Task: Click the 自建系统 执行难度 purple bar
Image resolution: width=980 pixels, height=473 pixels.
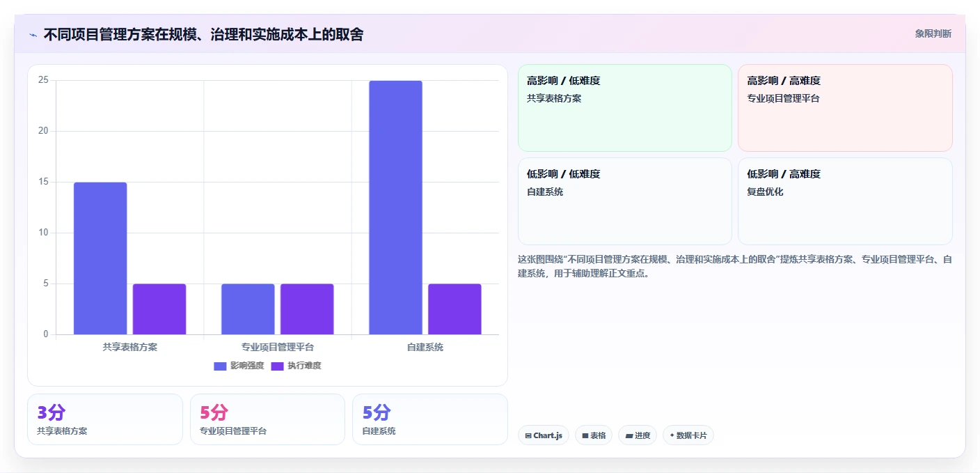Action: point(455,309)
